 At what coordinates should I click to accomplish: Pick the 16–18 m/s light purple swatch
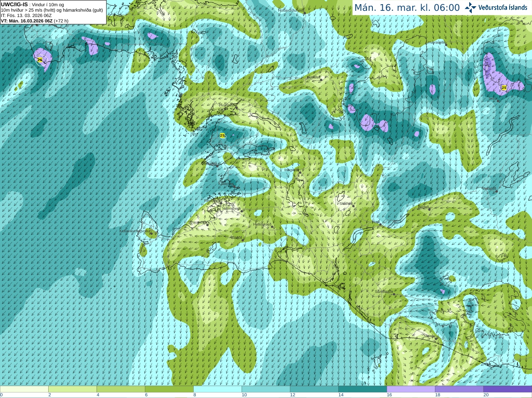pyautogui.click(x=411, y=389)
